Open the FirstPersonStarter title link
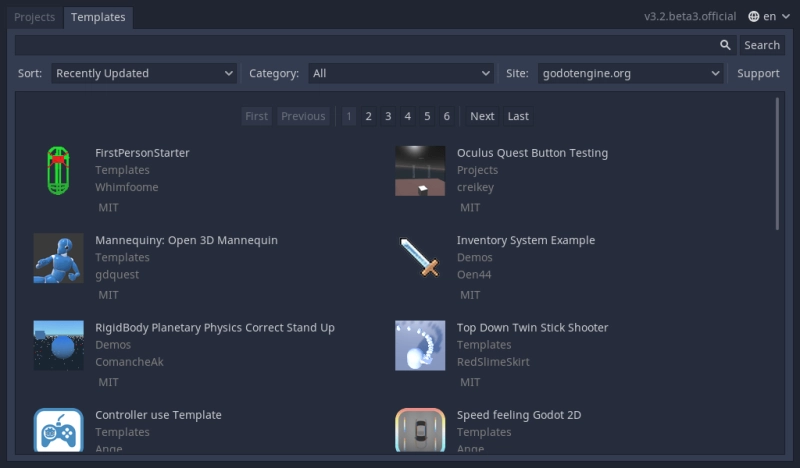This screenshot has height=468, width=800. (142, 153)
